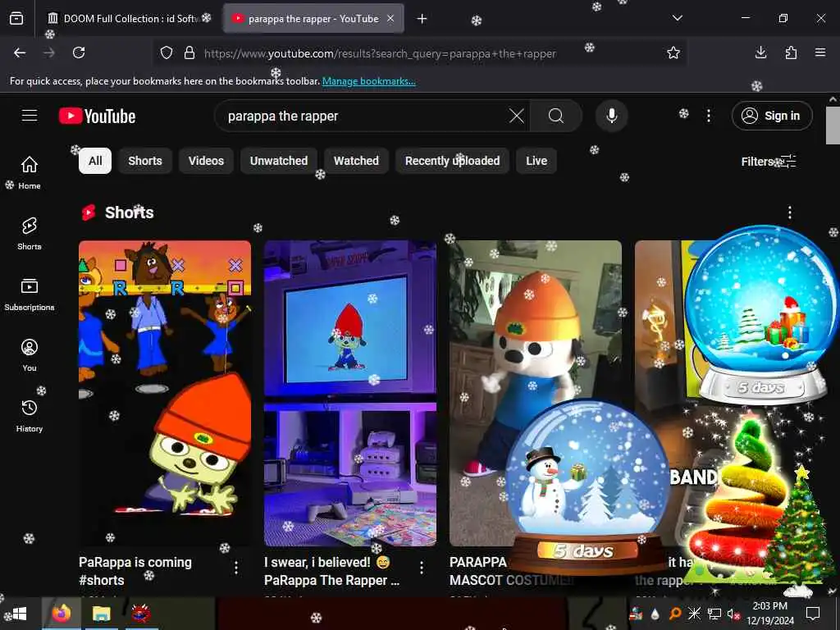Select the Videos filter chip
This screenshot has width=840, height=630.
tap(206, 161)
